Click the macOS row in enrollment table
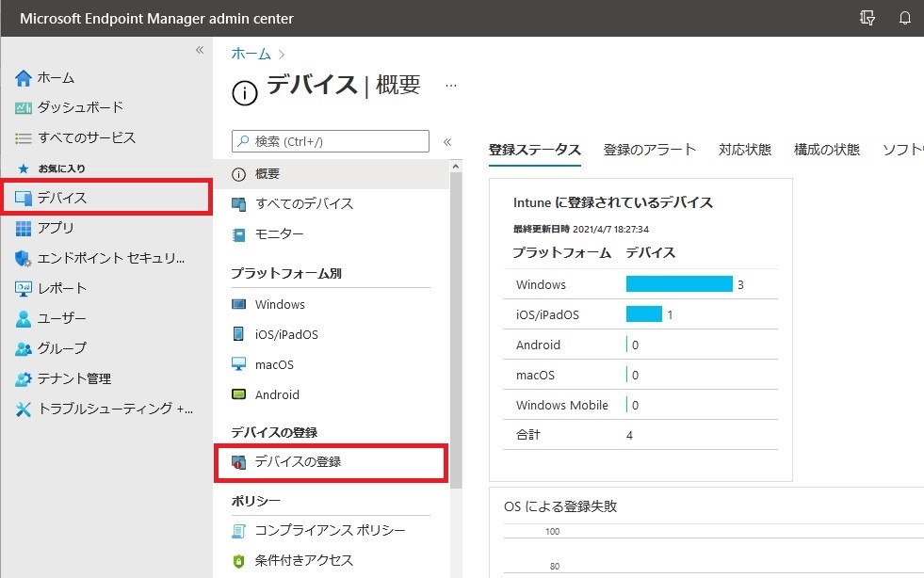 click(x=640, y=375)
